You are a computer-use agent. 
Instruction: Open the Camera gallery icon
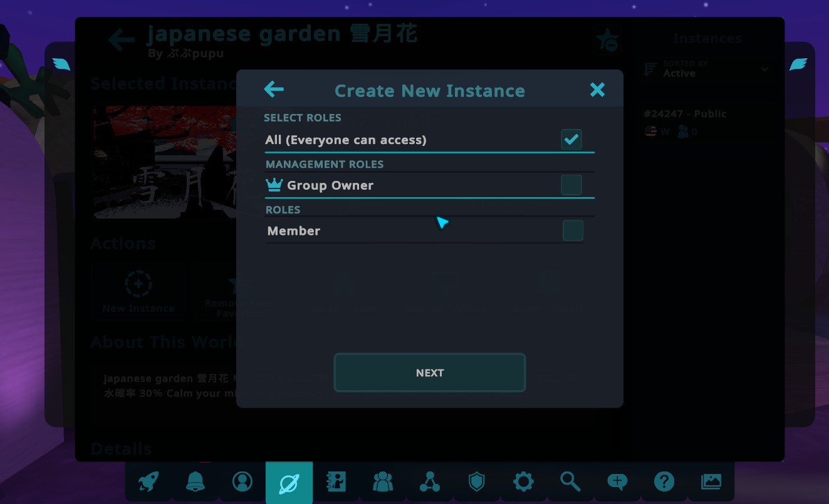(x=711, y=482)
